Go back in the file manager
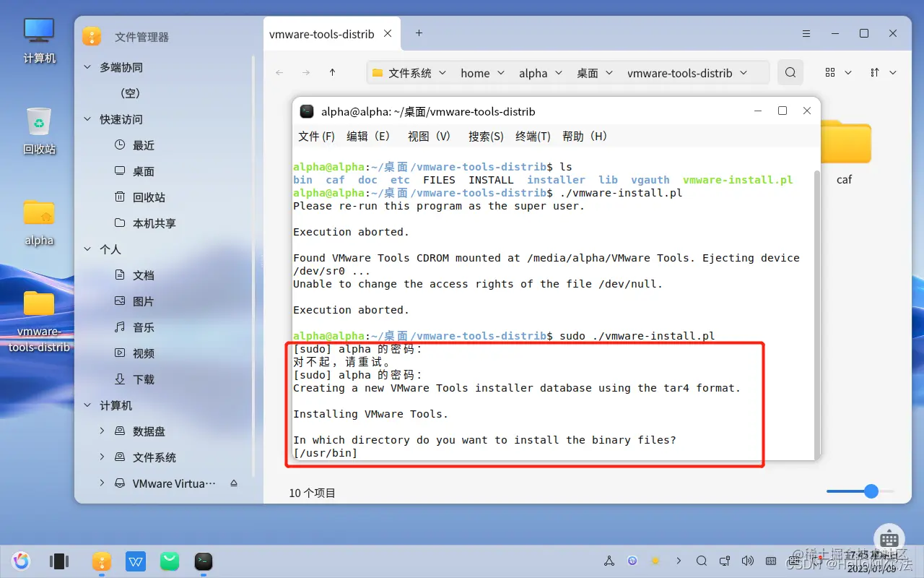 pos(280,72)
